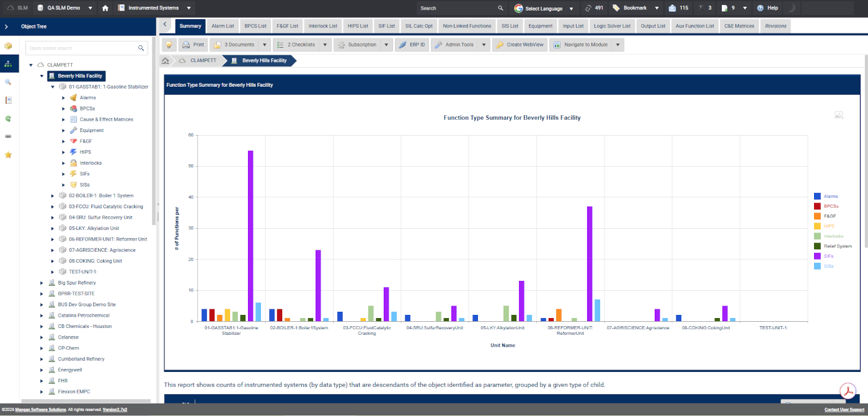Expand the 02-BOILER-1 tree node

click(x=53, y=196)
